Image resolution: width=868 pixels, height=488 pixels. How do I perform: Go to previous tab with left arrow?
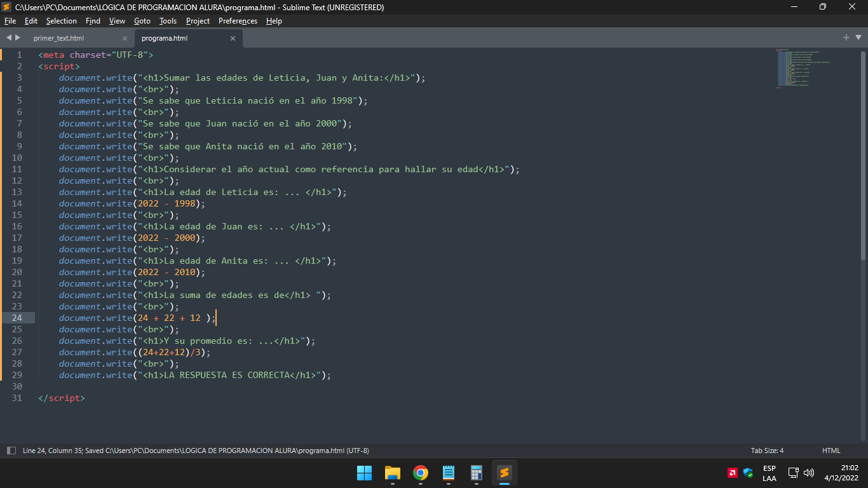tap(9, 38)
